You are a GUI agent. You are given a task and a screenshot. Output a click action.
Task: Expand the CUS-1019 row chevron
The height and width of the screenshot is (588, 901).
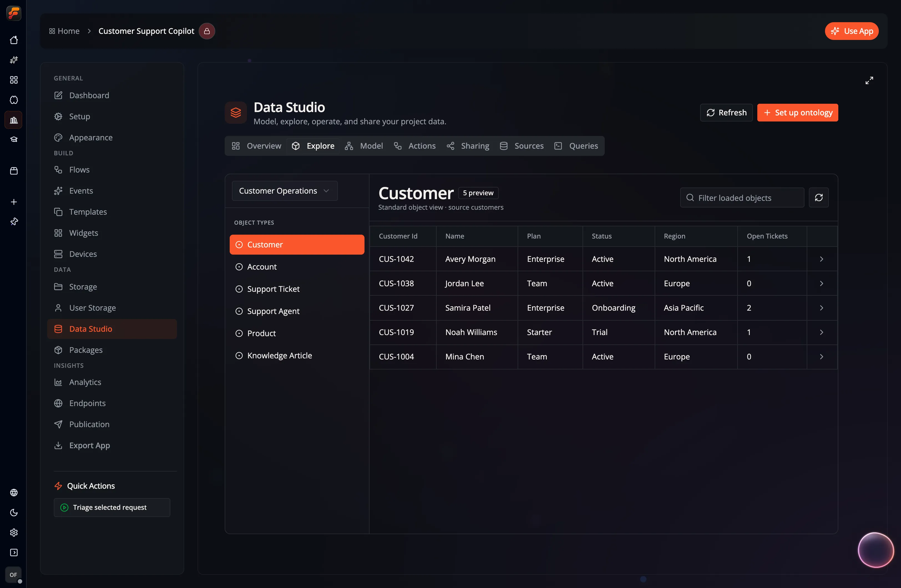[821, 333]
